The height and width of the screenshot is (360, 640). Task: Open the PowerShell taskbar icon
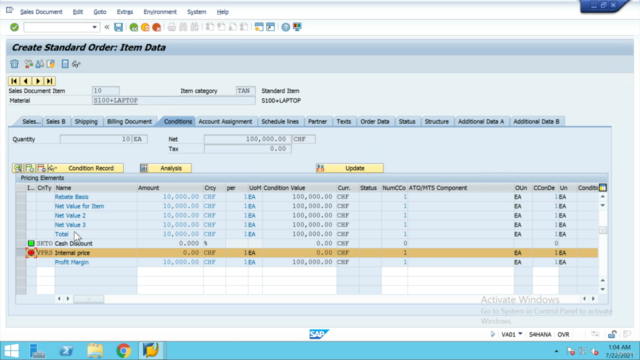[67, 351]
